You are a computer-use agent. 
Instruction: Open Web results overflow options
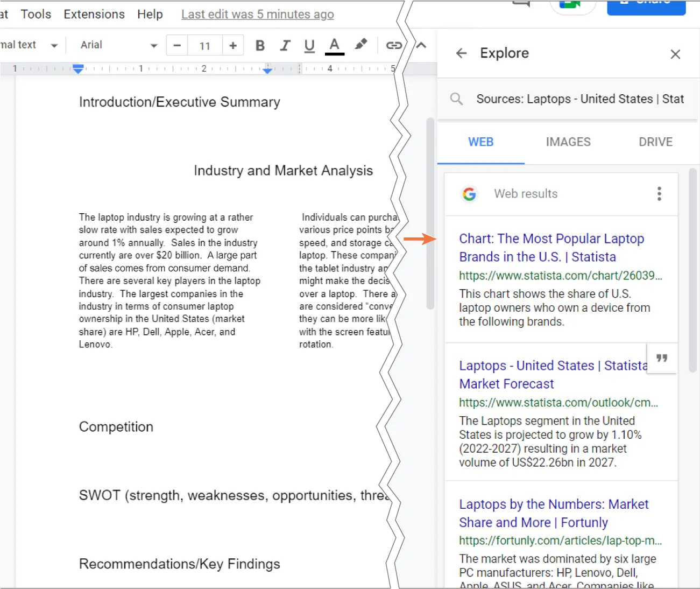659,193
